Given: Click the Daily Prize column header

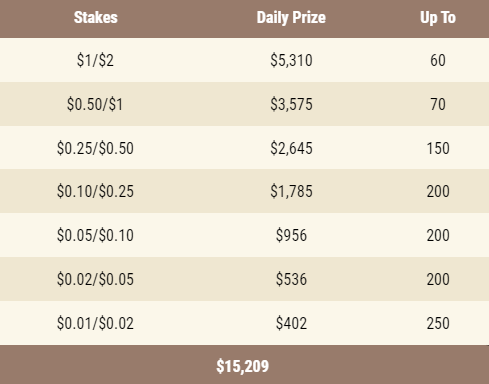Looking at the screenshot, I should point(291,17).
